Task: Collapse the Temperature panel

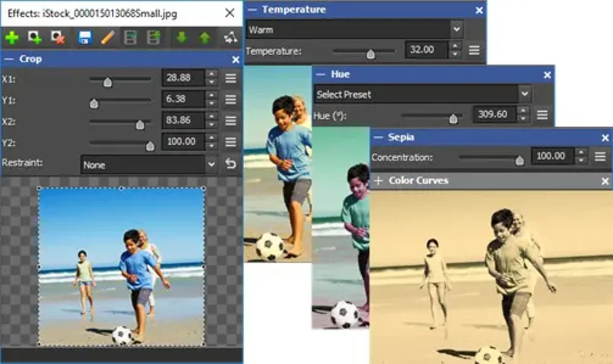Action: pos(252,10)
